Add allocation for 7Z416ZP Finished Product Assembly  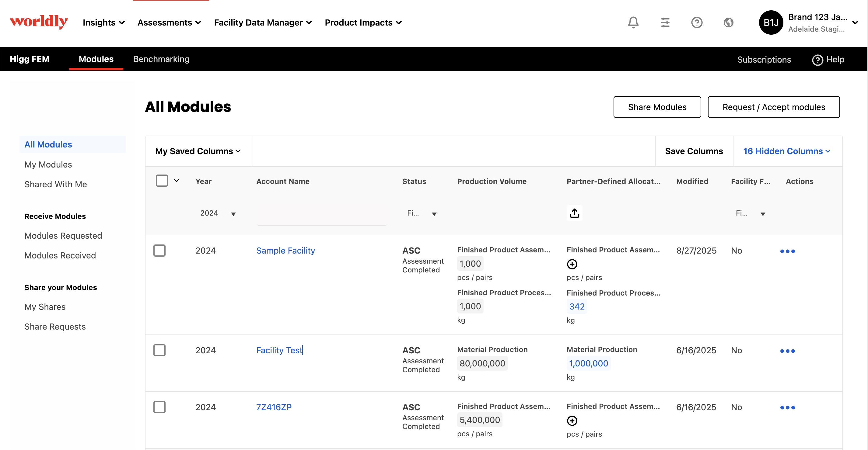point(572,421)
